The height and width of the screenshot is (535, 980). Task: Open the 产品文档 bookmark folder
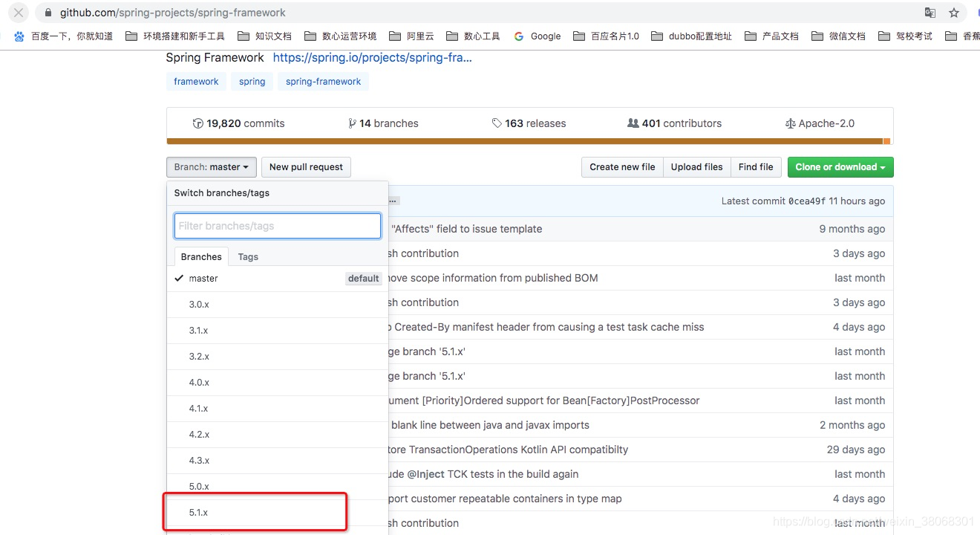771,36
